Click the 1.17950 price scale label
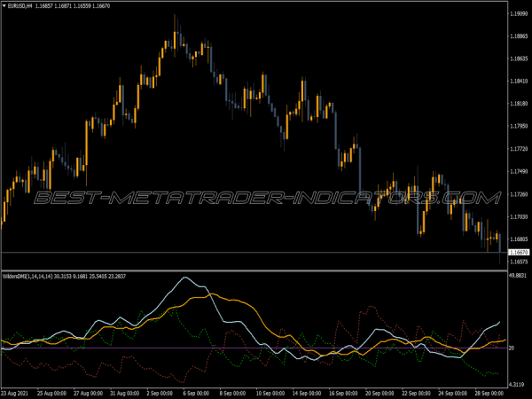This screenshot has height=399, width=532. tap(519, 126)
